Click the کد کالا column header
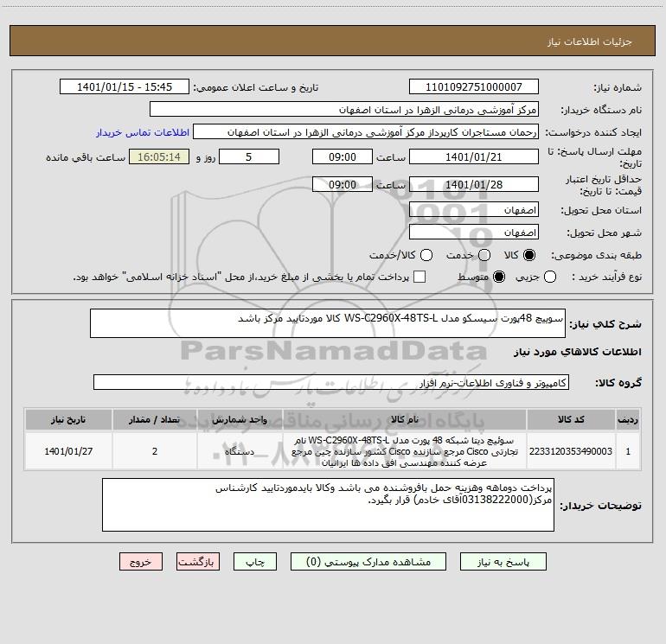Viewport: 666px width, 644px height. click(x=571, y=419)
